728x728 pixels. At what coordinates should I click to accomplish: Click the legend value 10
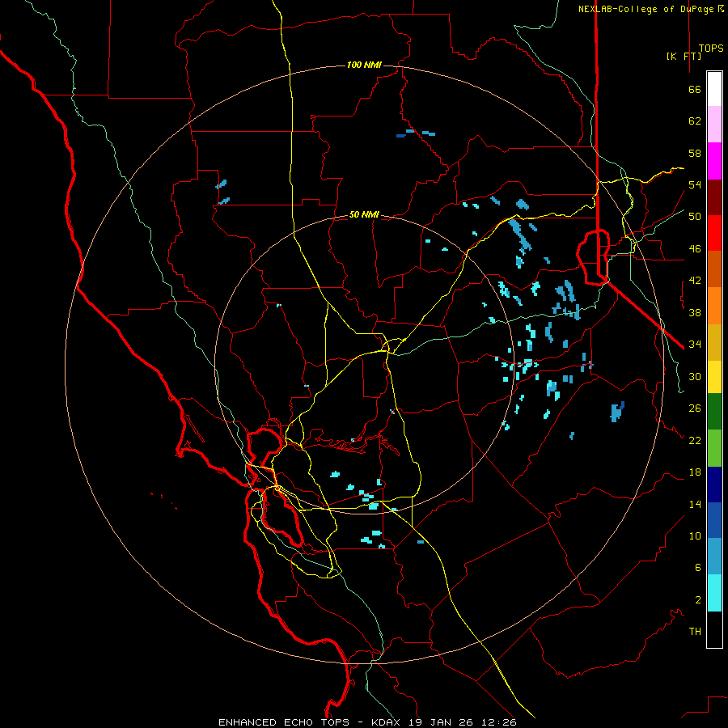pos(695,536)
